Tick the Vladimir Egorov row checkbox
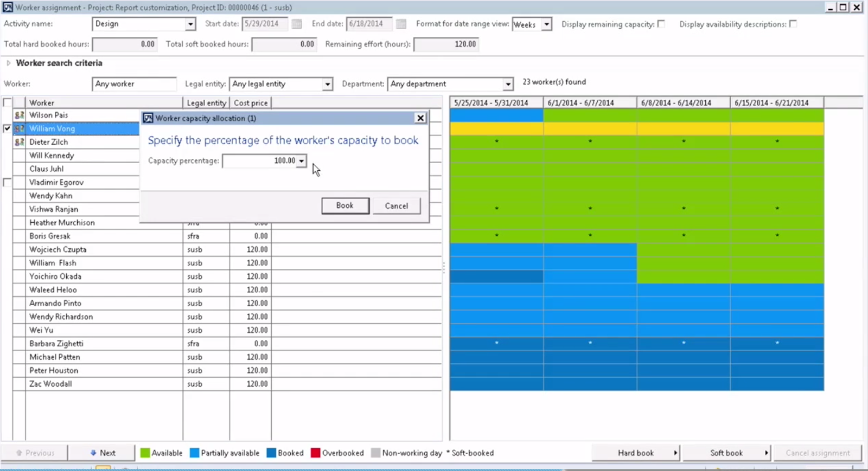This screenshot has width=868, height=471. [x=7, y=182]
